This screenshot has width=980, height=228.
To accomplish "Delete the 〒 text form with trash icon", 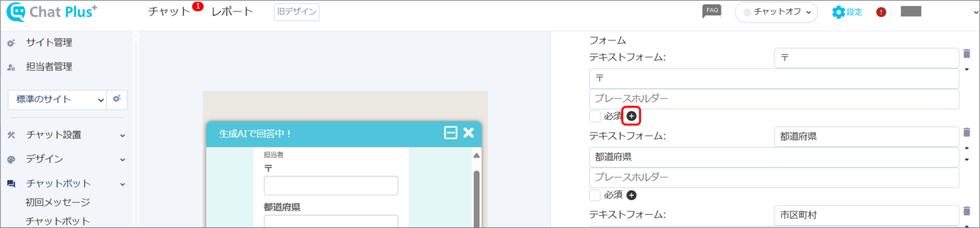I will pos(966,54).
